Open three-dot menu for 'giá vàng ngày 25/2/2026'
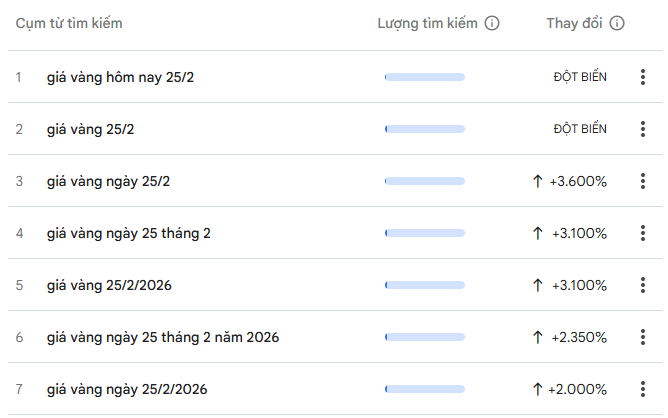 (x=643, y=389)
